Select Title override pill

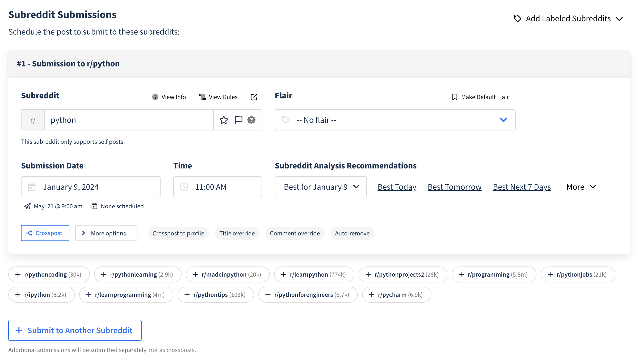(x=237, y=233)
